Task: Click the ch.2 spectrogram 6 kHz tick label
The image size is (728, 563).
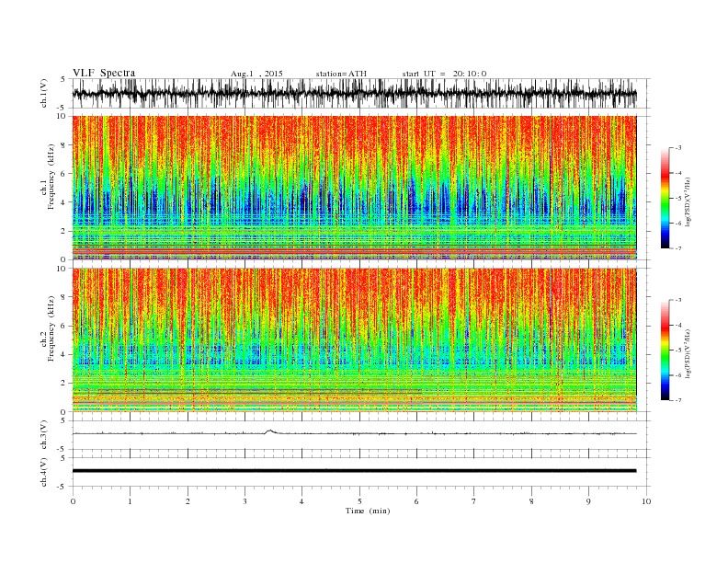Action: pyautogui.click(x=64, y=326)
